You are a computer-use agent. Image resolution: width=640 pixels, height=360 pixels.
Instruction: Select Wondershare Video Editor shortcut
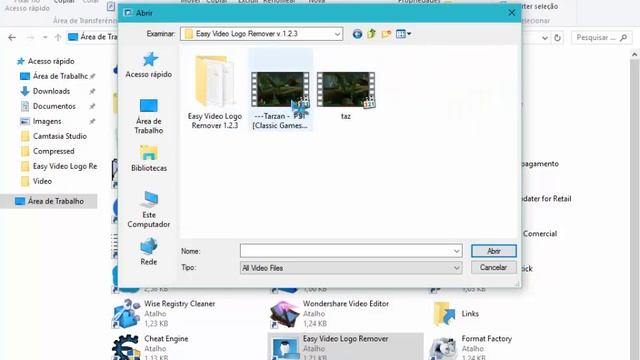click(331, 313)
